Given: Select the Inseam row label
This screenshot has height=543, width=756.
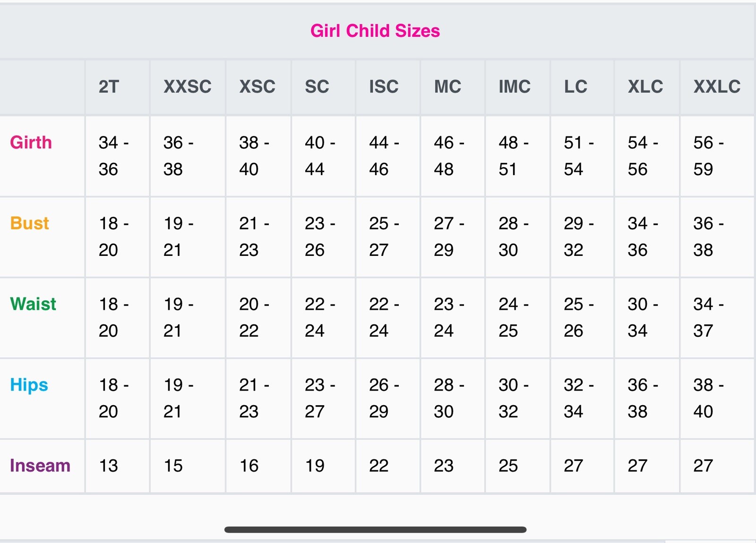Looking at the screenshot, I should tap(40, 466).
